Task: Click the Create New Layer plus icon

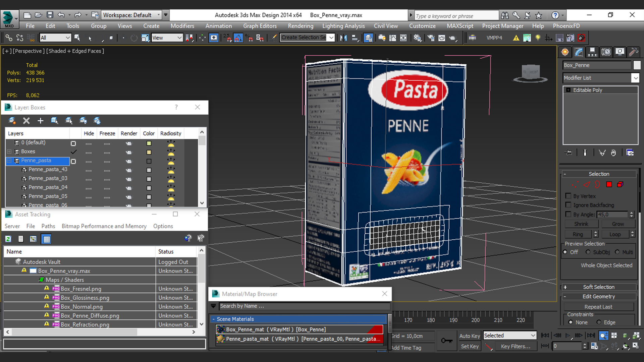Action: (40, 121)
